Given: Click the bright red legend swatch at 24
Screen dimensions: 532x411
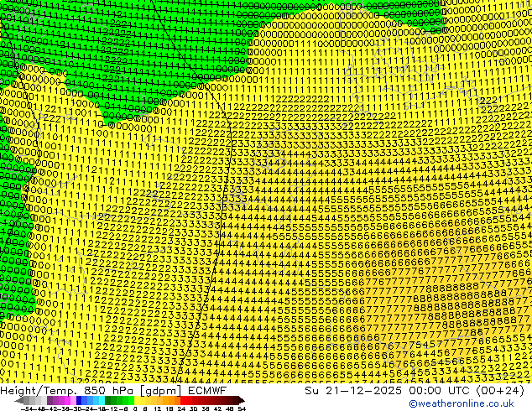Looking at the screenshot, I should point(183,400).
